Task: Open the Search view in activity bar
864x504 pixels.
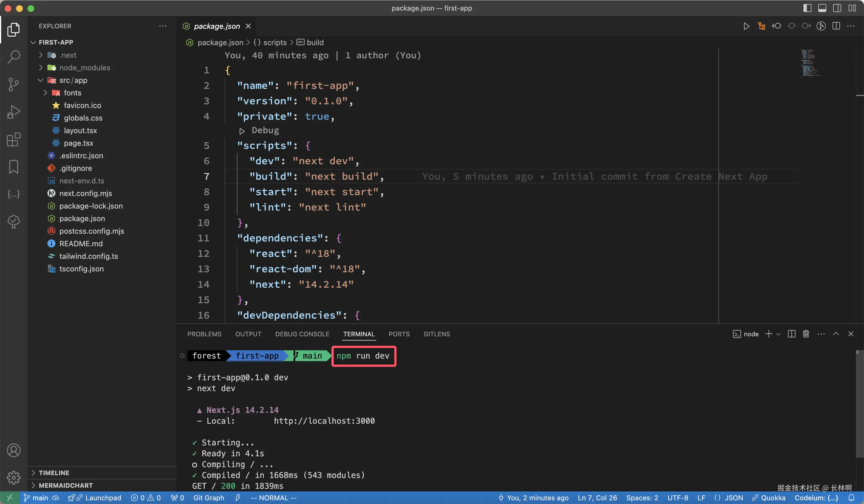Action: coord(13,57)
